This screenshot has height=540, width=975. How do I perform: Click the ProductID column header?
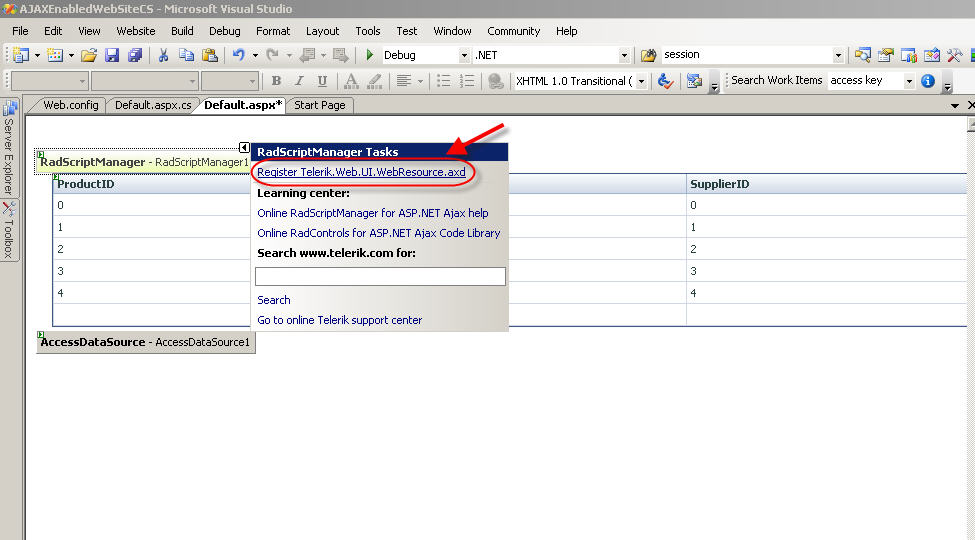(x=86, y=184)
